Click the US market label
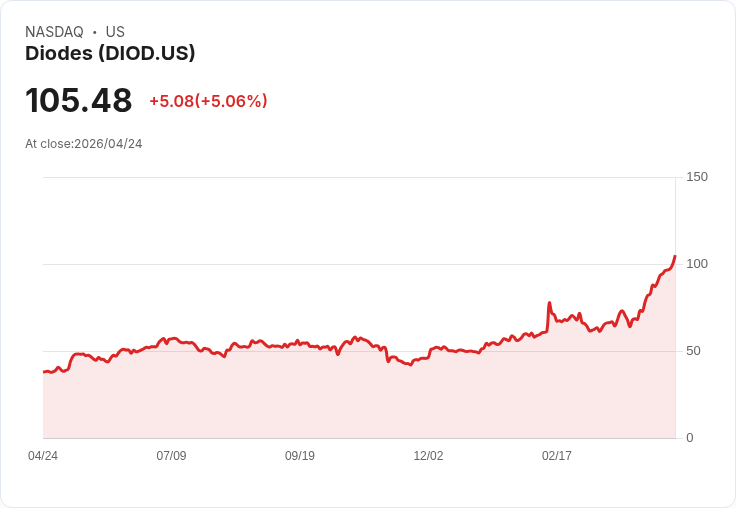The image size is (736, 508). point(115,32)
